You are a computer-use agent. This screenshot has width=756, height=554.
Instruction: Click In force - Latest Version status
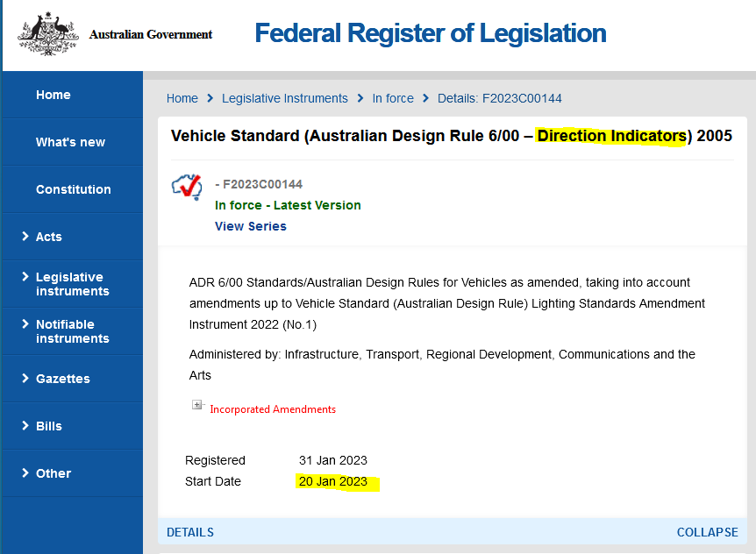click(x=288, y=205)
